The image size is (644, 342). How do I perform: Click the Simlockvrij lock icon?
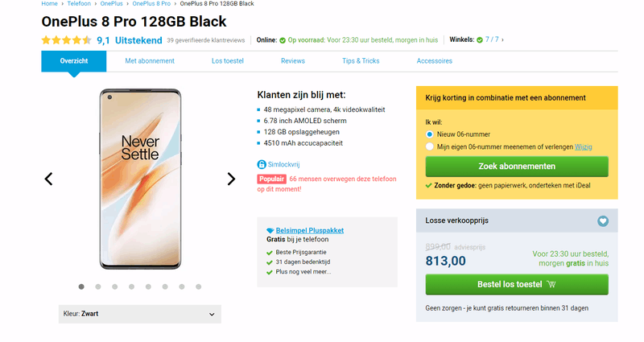[x=260, y=163]
